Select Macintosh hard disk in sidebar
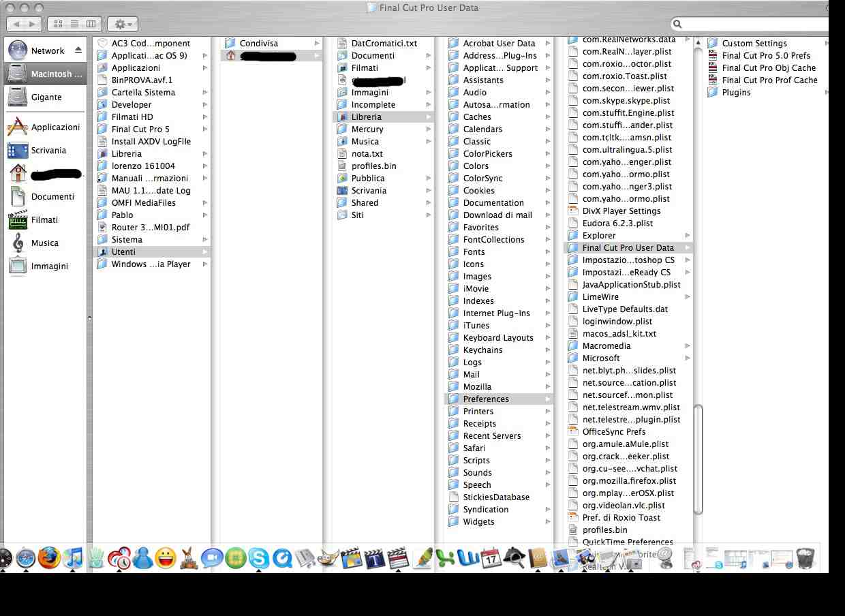 45,74
